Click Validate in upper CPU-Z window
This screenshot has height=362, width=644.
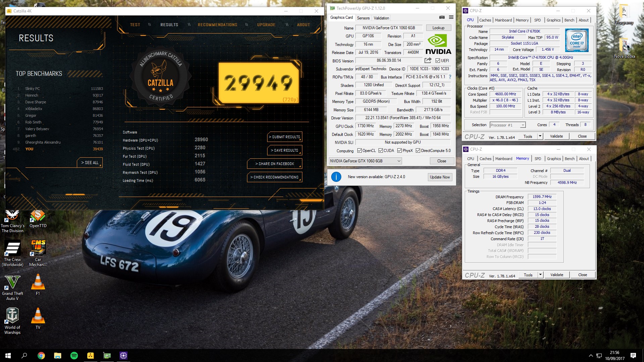click(x=556, y=136)
